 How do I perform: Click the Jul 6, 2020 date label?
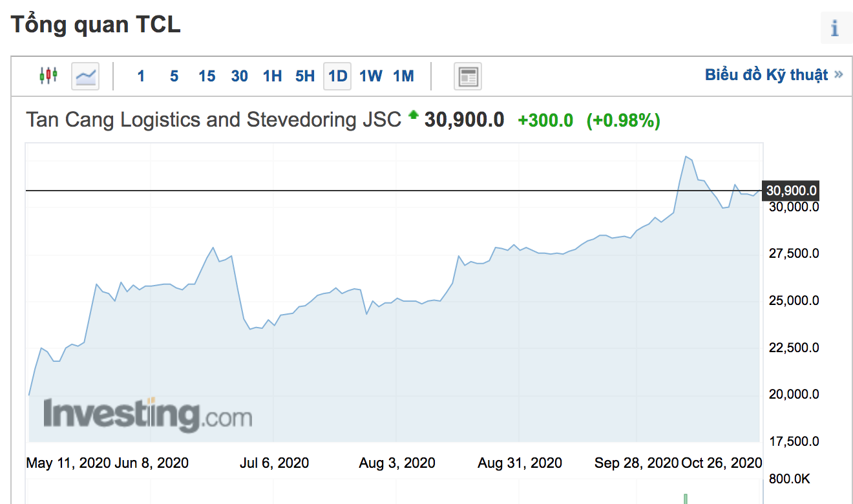click(x=274, y=463)
